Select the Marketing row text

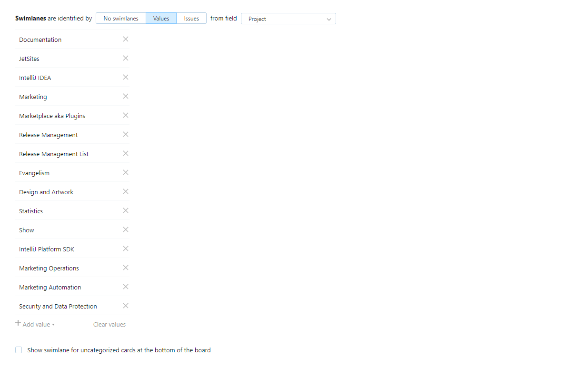coord(33,97)
